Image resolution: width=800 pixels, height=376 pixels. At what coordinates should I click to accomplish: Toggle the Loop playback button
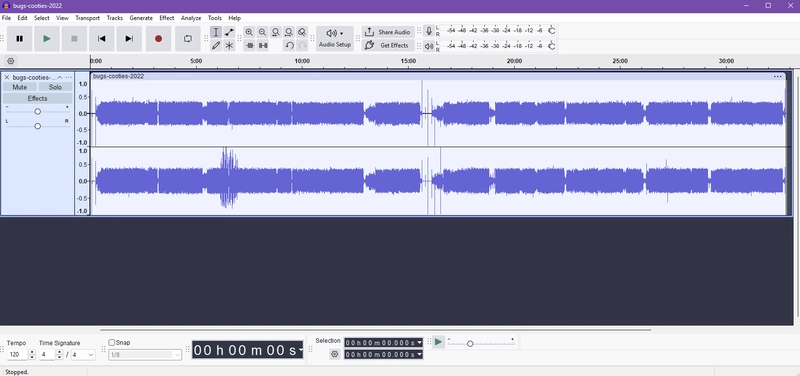187,39
